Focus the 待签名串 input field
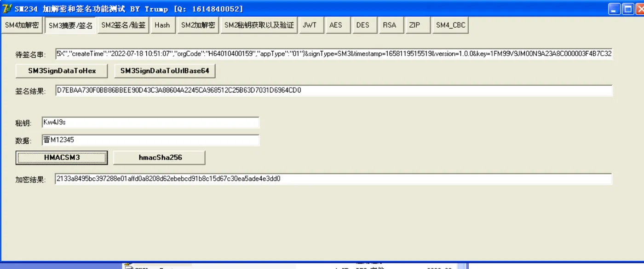Screen dimensions: 644x269 334,53
